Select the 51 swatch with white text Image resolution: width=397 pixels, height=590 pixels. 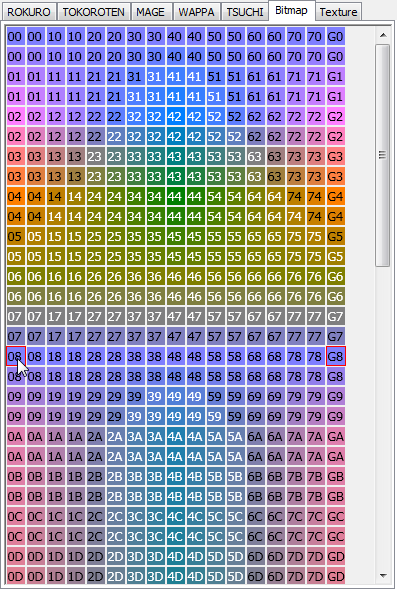[x=215, y=96]
